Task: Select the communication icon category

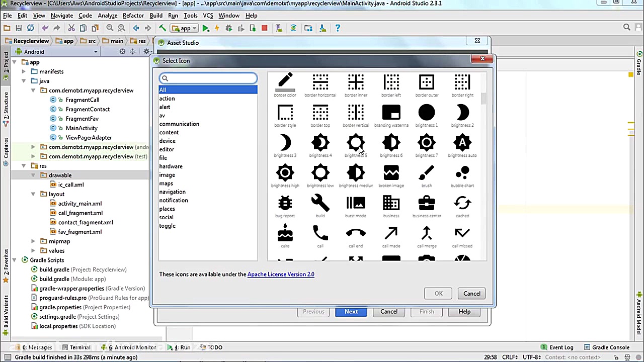Action: point(179,124)
